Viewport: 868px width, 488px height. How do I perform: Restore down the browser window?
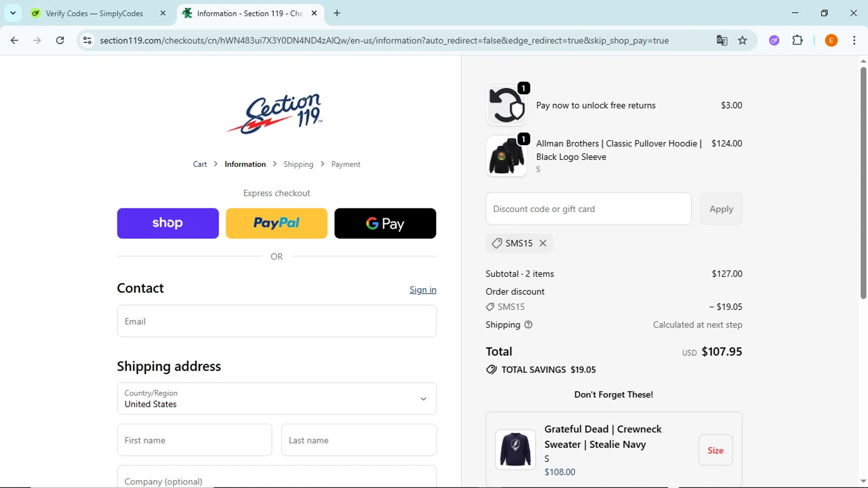pyautogui.click(x=824, y=13)
